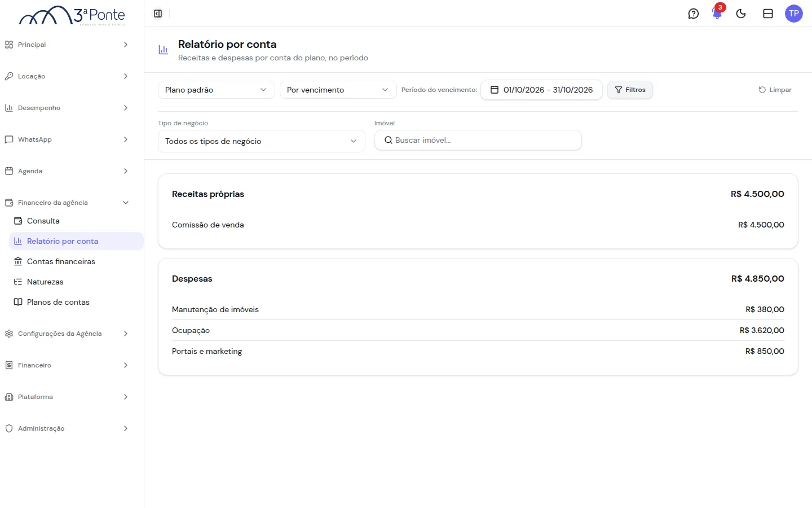Screen dimensions: 812x508
Task: Collapse the sidebar with the panel toggle icon
Action: coord(158,14)
